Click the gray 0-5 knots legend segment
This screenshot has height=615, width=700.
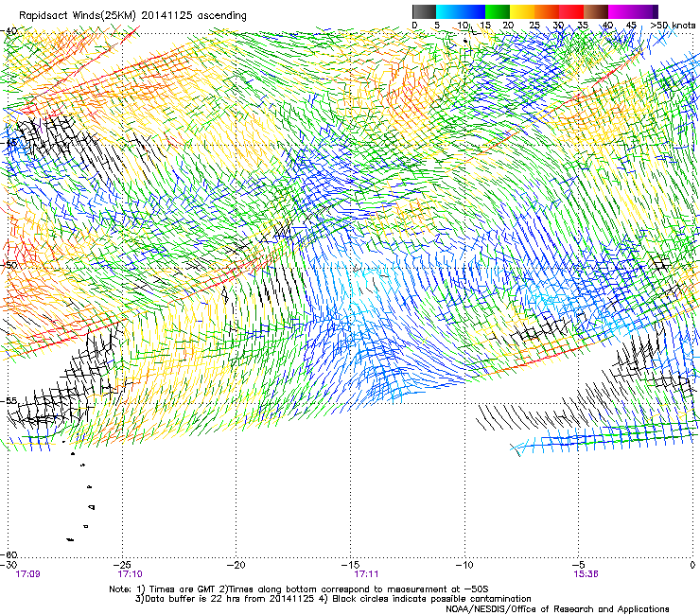pyautogui.click(x=424, y=11)
